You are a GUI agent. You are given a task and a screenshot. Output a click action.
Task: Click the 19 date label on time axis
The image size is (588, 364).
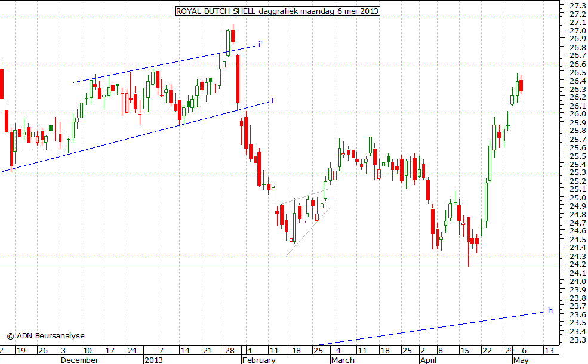click(x=21, y=351)
